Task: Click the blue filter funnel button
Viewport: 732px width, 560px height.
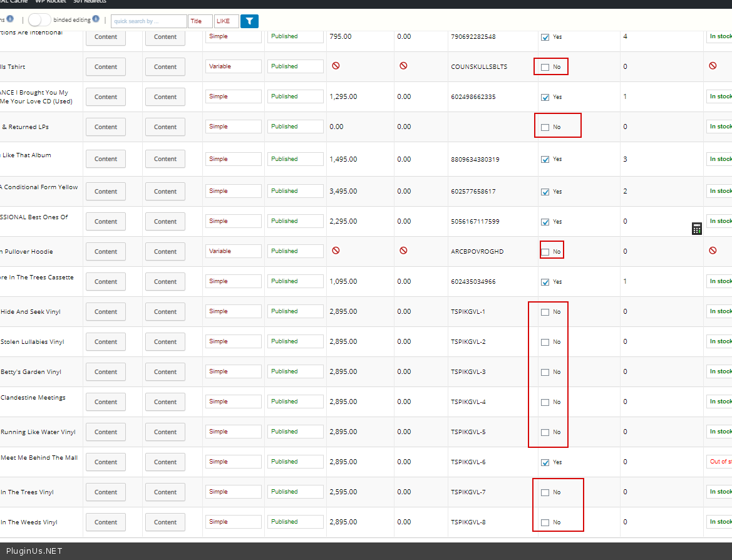Action: coord(249,21)
